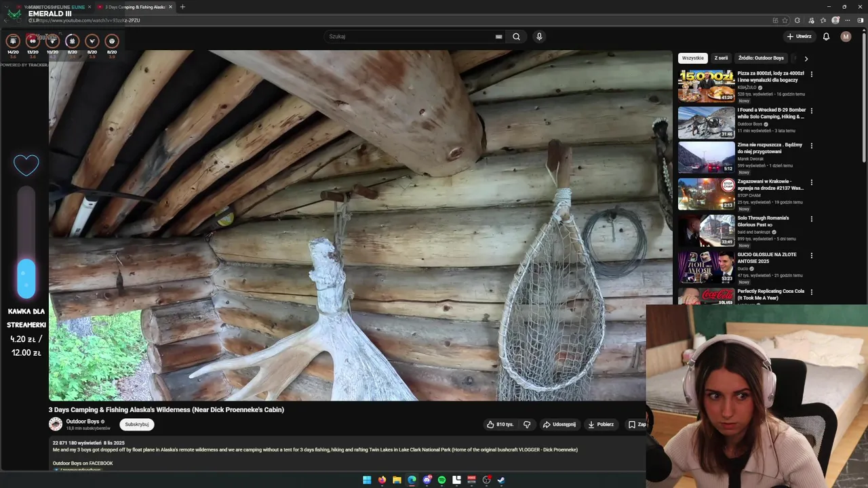
Task: Open the browser favorites list icon
Action: coord(823,20)
